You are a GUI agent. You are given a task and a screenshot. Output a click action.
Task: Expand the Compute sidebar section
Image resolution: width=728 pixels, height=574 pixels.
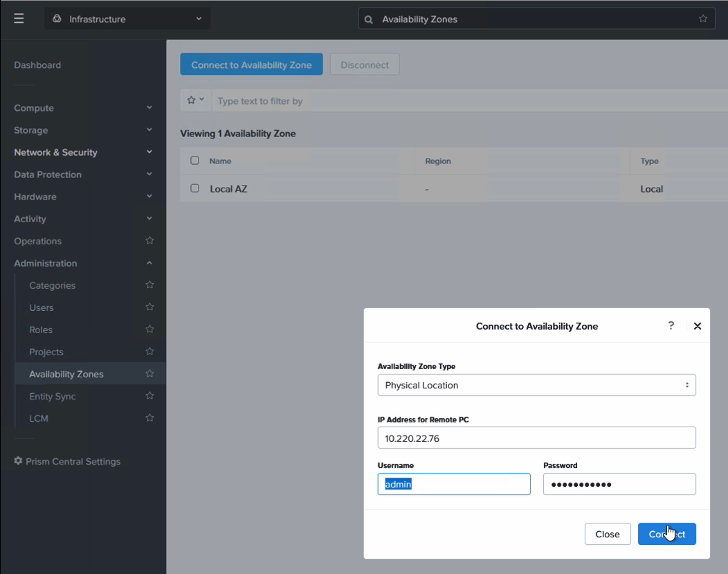149,108
